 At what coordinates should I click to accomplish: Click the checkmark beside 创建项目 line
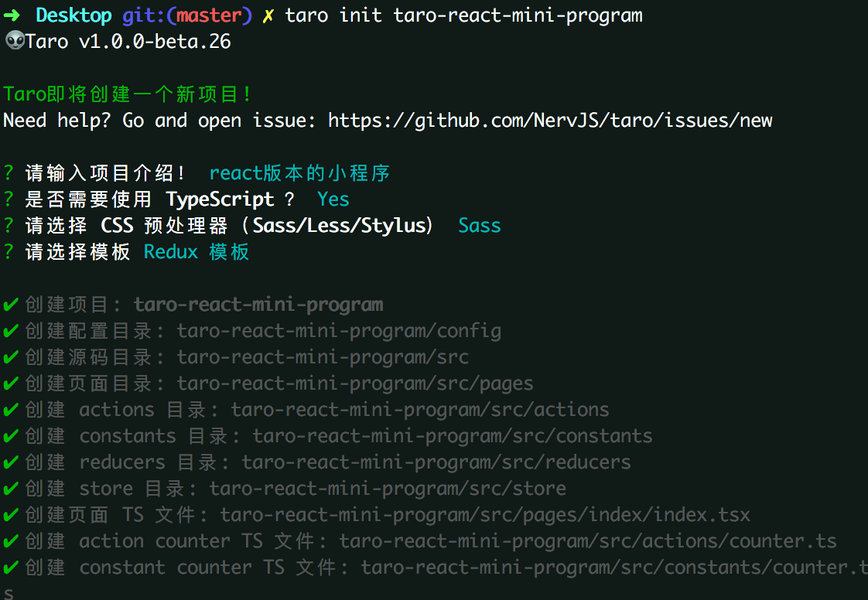pyautogui.click(x=11, y=305)
